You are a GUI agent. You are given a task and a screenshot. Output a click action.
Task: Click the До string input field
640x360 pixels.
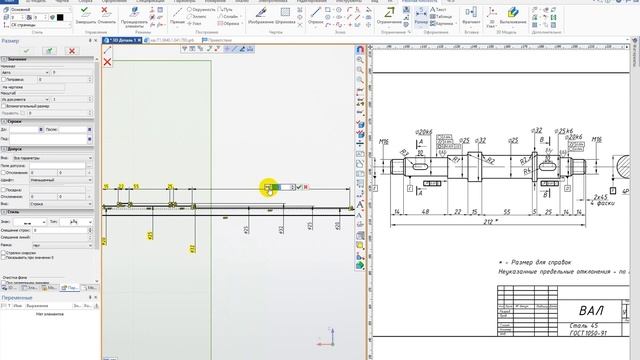click(24, 129)
